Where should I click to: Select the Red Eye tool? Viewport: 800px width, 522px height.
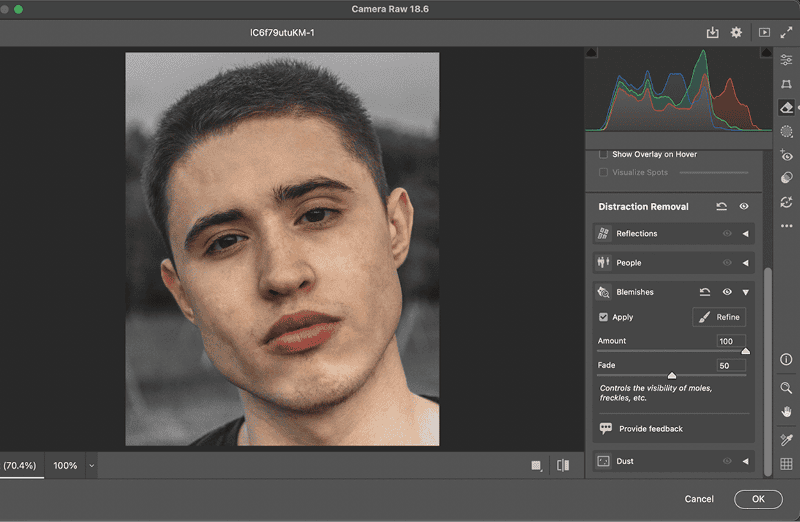tap(786, 155)
